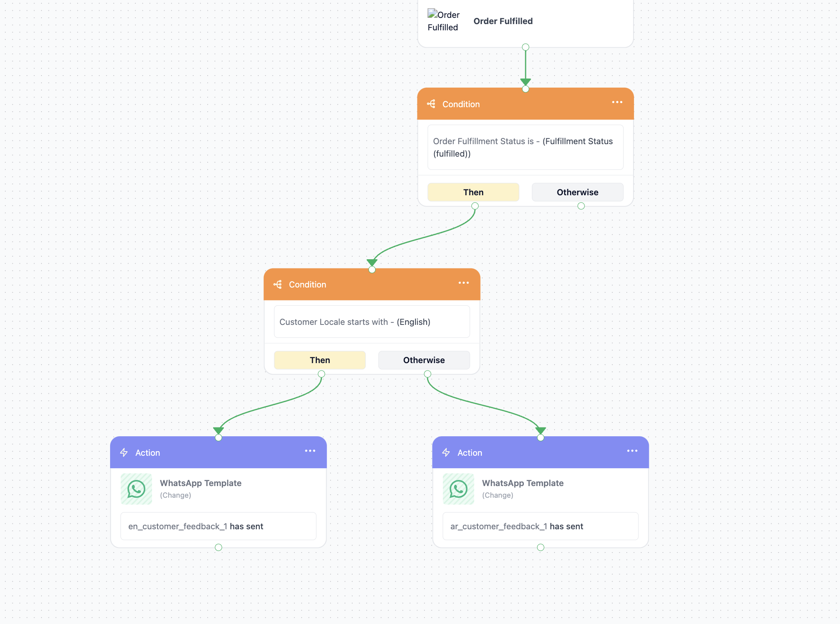Click the Order Fulfilled trigger image
840x624 pixels.
click(444, 21)
